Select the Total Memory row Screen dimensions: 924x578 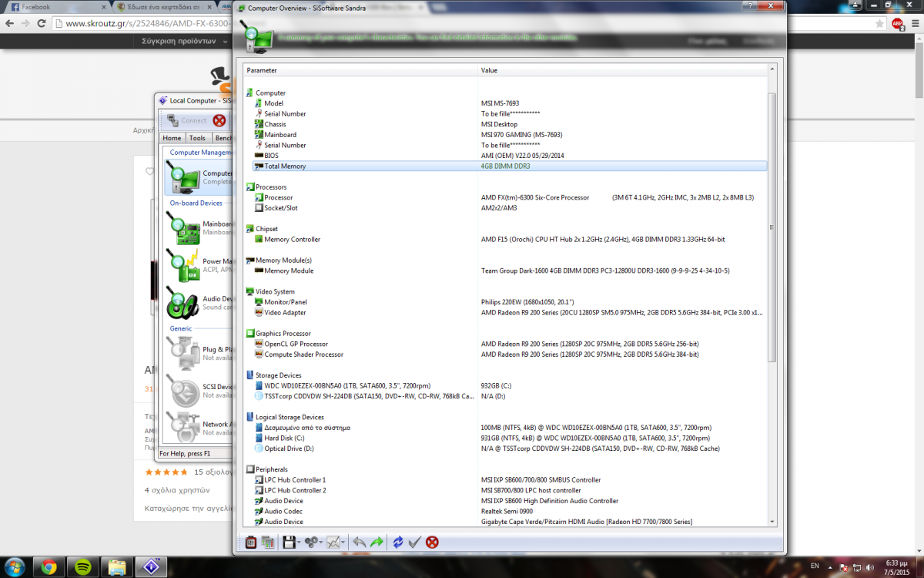pos(505,166)
